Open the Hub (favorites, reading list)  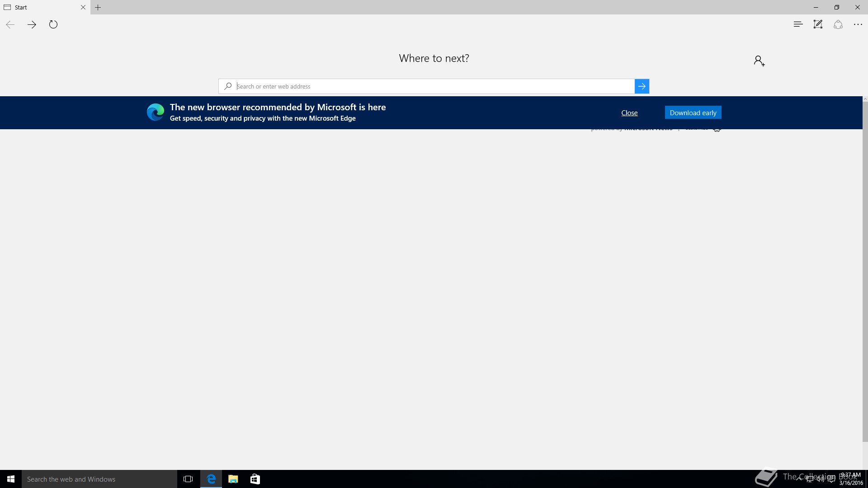coord(798,24)
